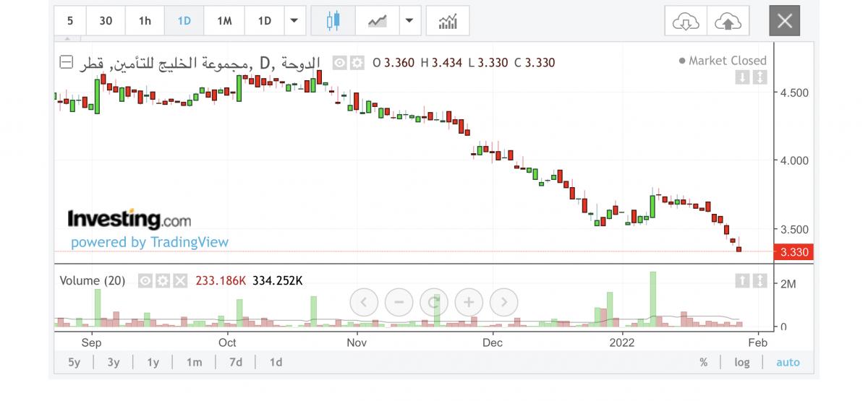The height and width of the screenshot is (401, 868).
Task: Toggle Volume indicator visibility eye
Action: (x=146, y=280)
